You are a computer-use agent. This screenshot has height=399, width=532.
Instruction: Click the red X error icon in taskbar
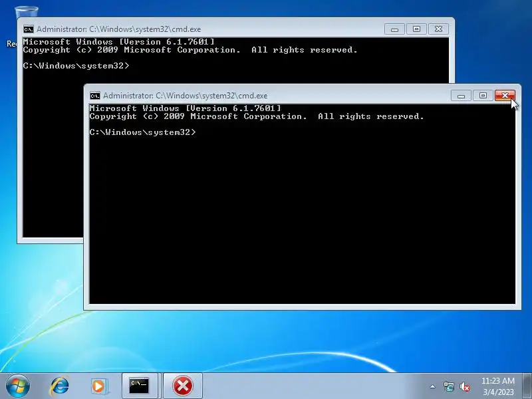point(183,386)
